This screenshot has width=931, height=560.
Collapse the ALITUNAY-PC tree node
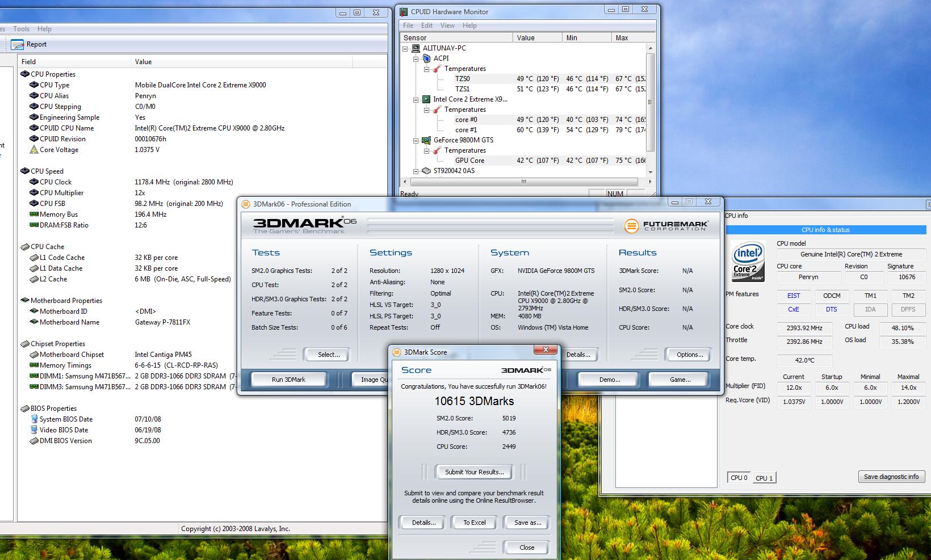[x=405, y=49]
